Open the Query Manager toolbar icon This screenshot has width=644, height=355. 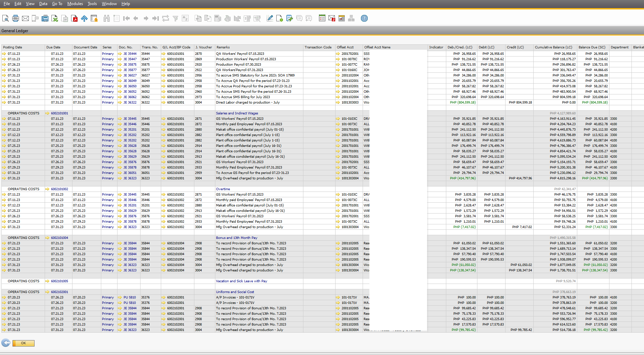[289, 18]
